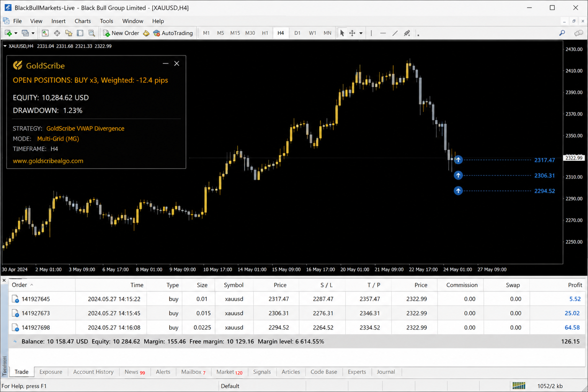Select the buy marker at 2294.52
588x392 pixels.
point(458,191)
